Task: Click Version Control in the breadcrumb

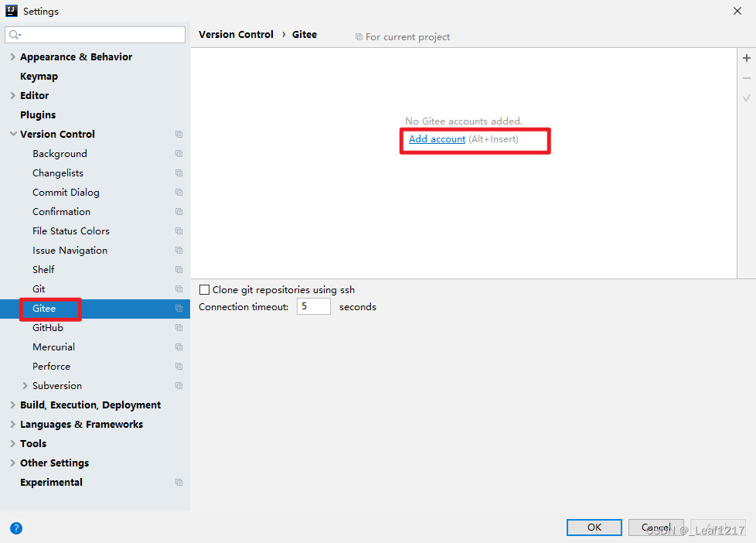Action: coord(236,34)
